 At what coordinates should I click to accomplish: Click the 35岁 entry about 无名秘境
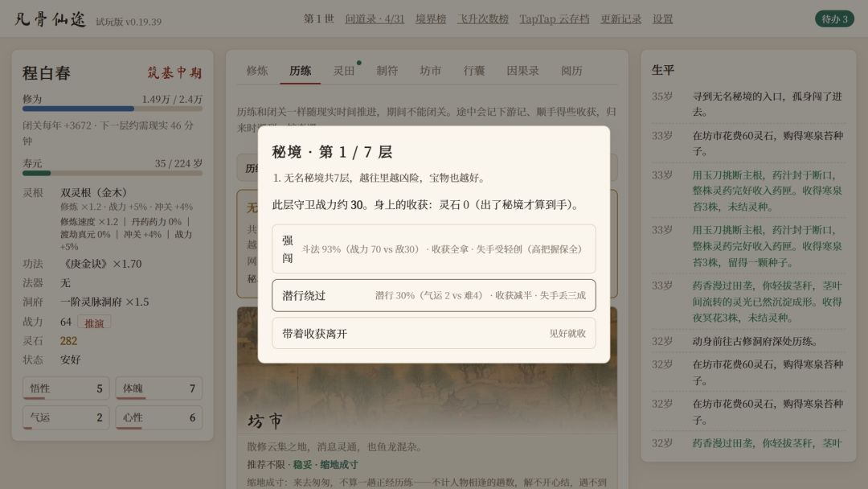[747, 104]
